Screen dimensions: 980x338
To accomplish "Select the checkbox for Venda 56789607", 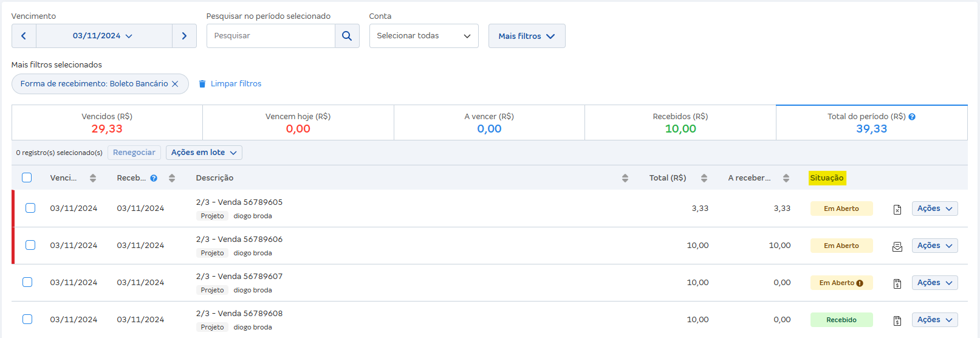I will [27, 282].
